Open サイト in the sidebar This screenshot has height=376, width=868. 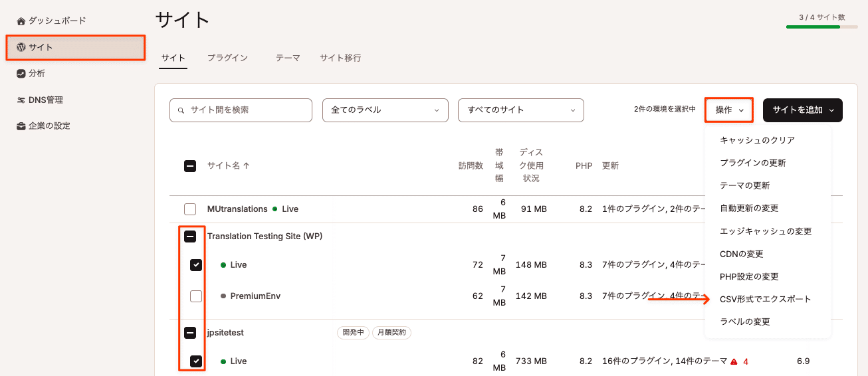pos(76,48)
